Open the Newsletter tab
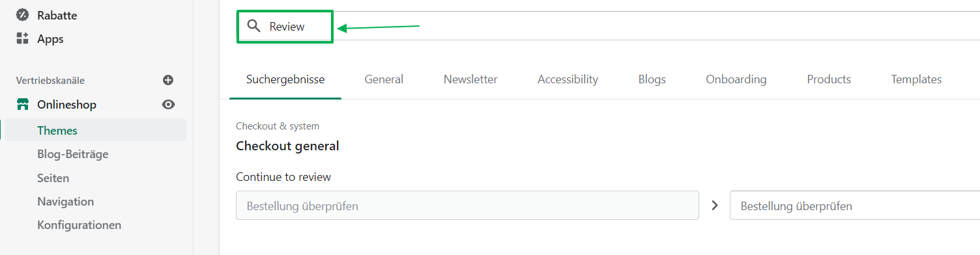The image size is (980, 255). click(x=470, y=79)
